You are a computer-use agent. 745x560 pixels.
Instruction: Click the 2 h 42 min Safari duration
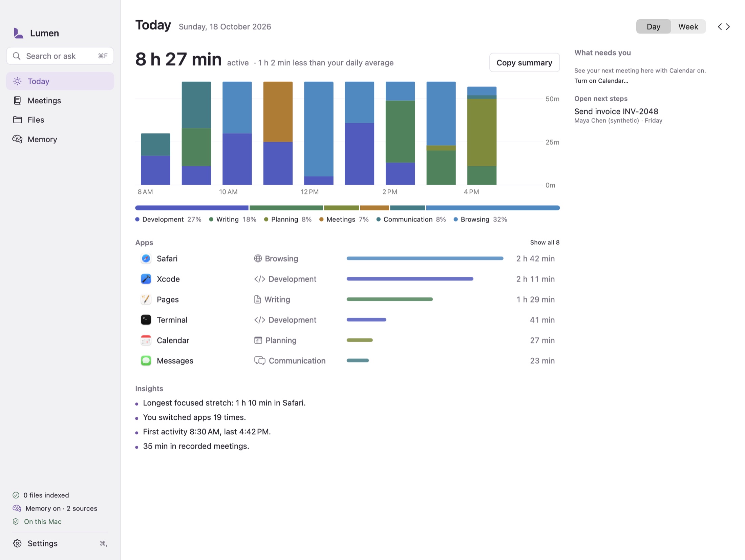[535, 258]
